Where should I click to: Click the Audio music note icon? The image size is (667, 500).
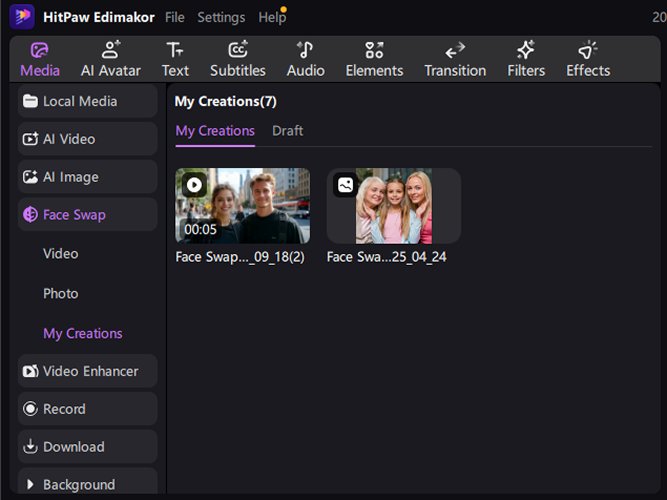pos(305,50)
